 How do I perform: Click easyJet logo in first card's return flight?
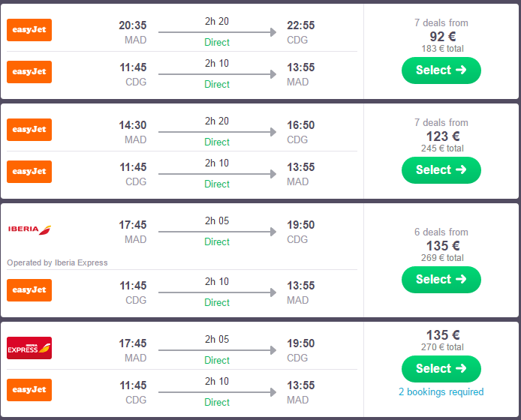tap(29, 72)
